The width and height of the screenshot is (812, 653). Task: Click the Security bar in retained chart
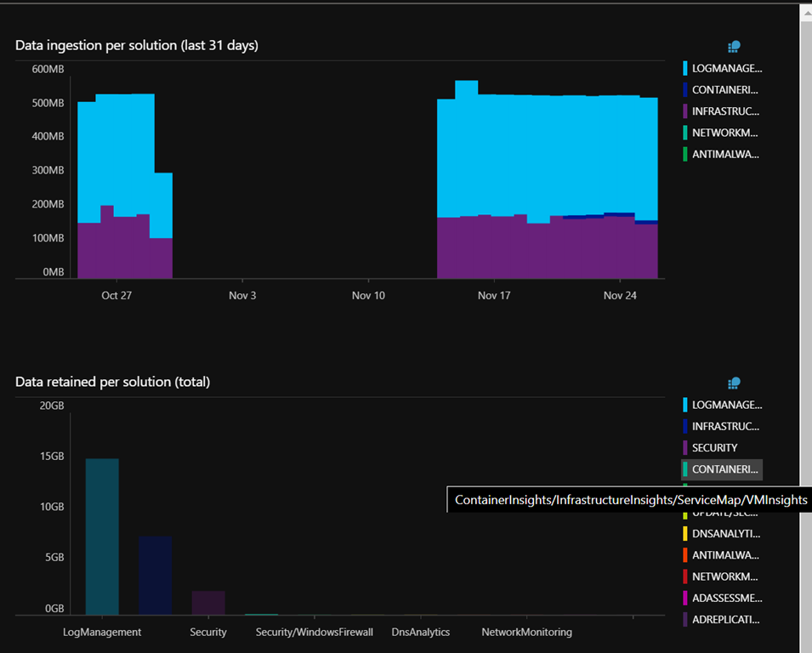[x=208, y=602]
